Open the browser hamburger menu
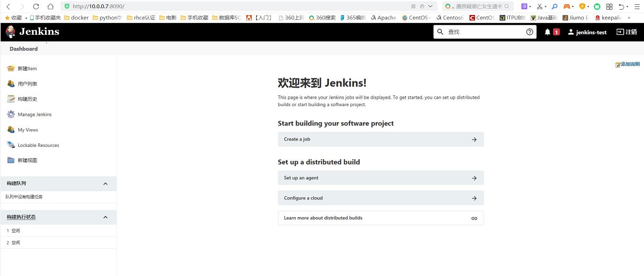The width and height of the screenshot is (644, 276). [637, 6]
